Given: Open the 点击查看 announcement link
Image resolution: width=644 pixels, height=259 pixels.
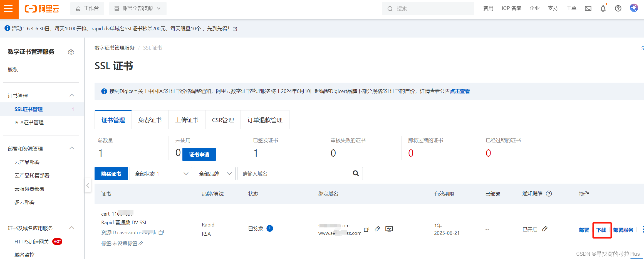Looking at the screenshot, I should tap(460, 91).
